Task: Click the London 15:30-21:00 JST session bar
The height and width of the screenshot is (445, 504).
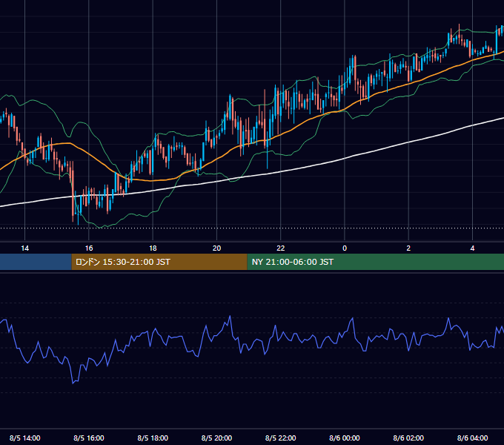Action: pos(159,262)
